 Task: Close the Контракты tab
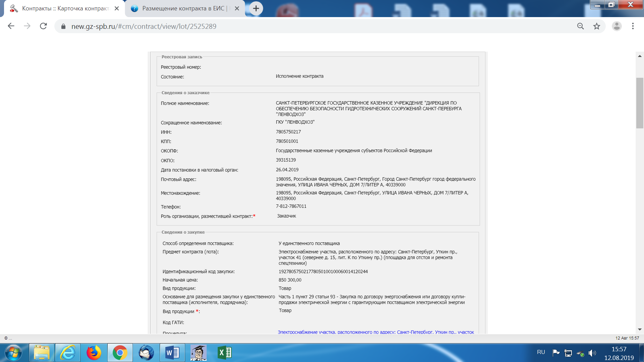coord(117,8)
